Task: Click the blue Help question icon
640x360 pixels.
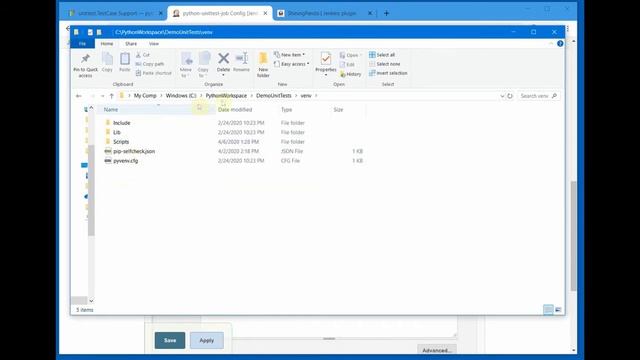Action: (x=560, y=44)
